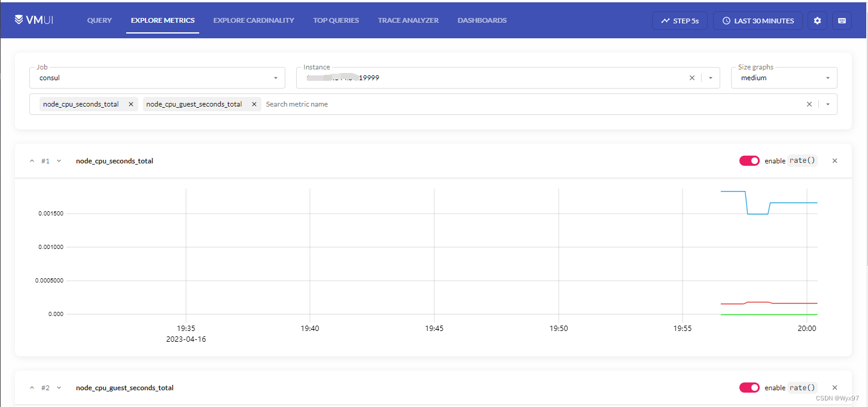Open the Size graphs dropdown

(x=828, y=77)
